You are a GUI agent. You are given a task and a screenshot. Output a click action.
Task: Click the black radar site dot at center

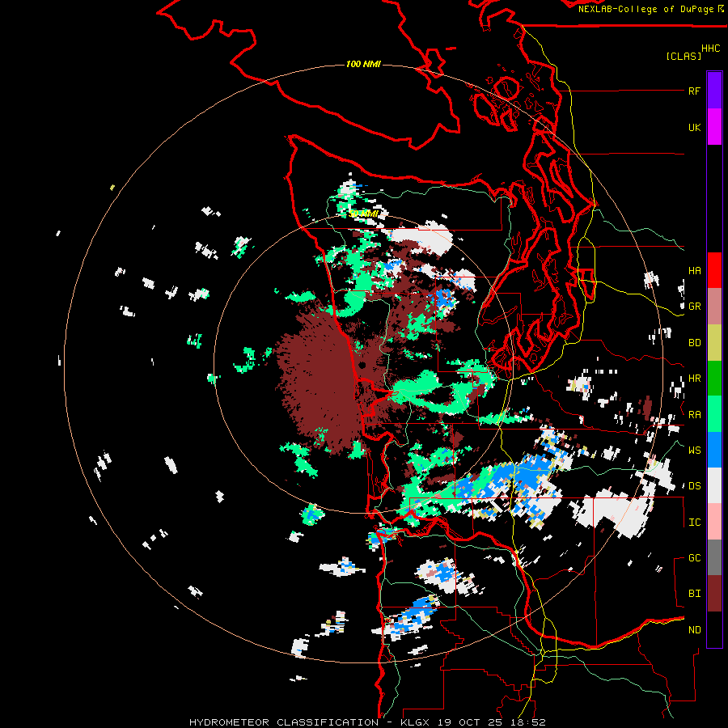pyautogui.click(x=362, y=365)
